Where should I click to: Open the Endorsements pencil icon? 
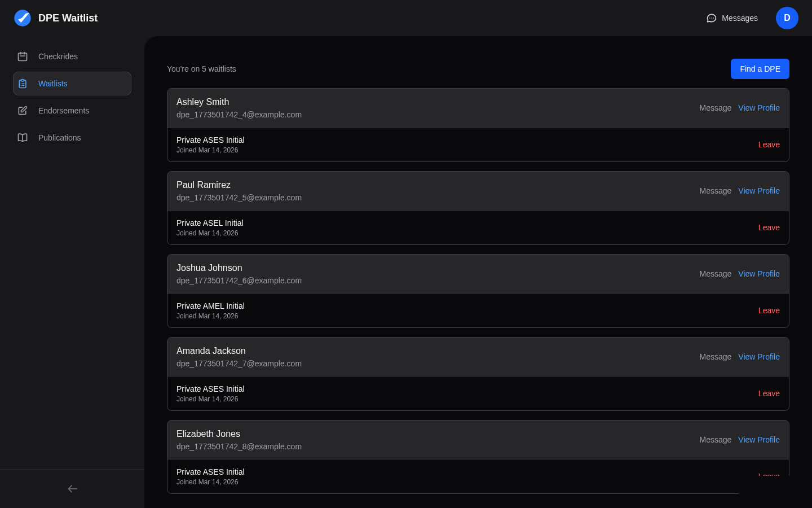pyautogui.click(x=23, y=111)
